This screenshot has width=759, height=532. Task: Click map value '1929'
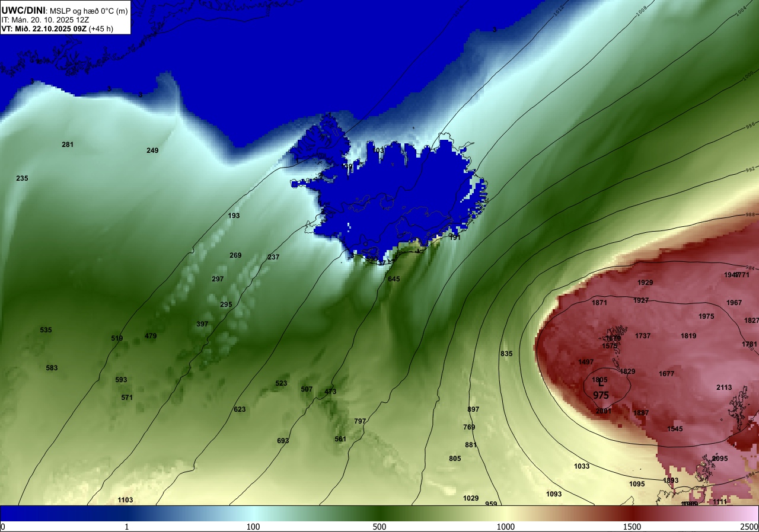645,283
